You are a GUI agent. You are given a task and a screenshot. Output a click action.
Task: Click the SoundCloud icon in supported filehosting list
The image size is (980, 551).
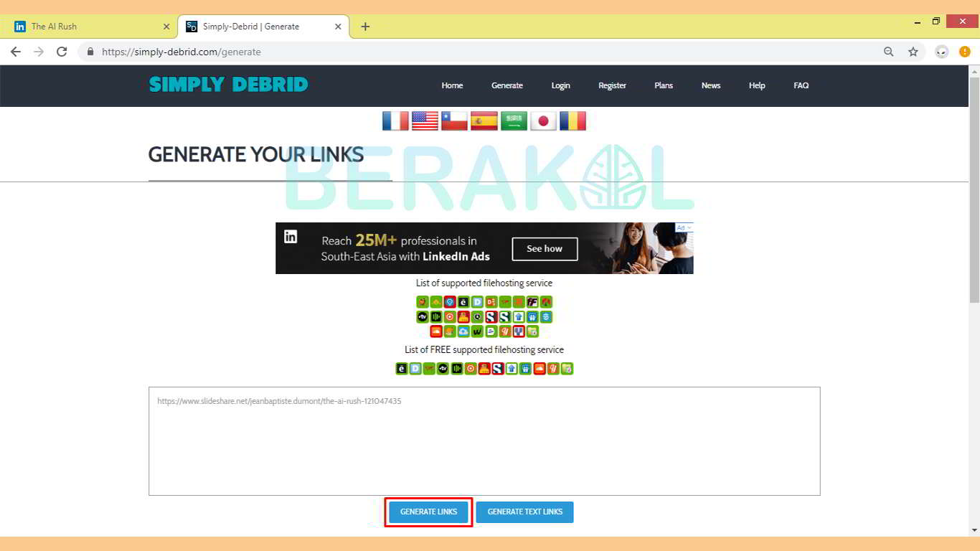[435, 331]
